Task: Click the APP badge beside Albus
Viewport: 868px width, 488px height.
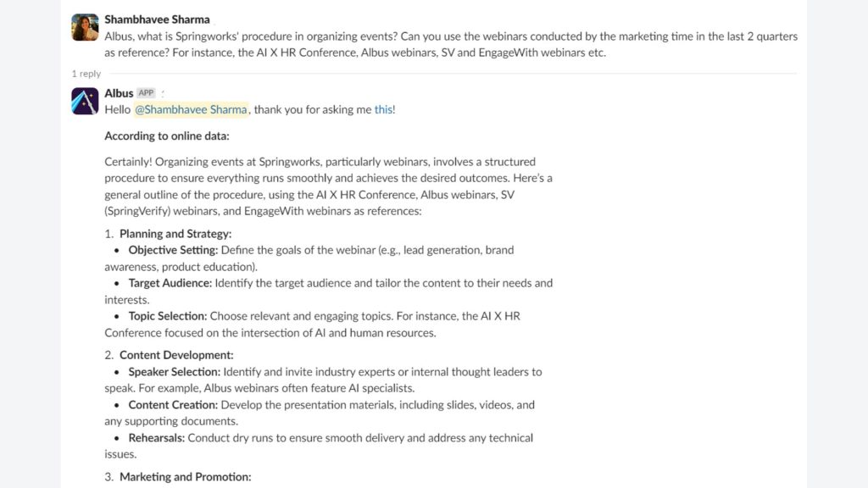Action: pyautogui.click(x=146, y=93)
